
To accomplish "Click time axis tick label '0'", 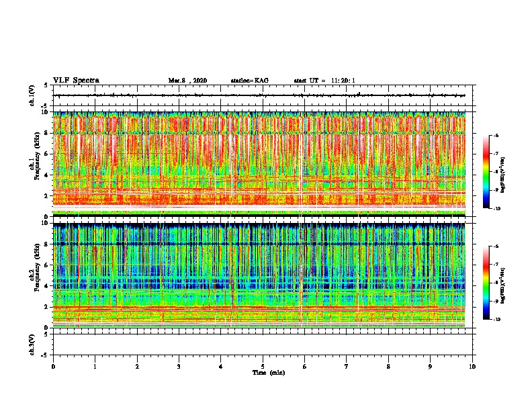I will (x=53, y=367).
